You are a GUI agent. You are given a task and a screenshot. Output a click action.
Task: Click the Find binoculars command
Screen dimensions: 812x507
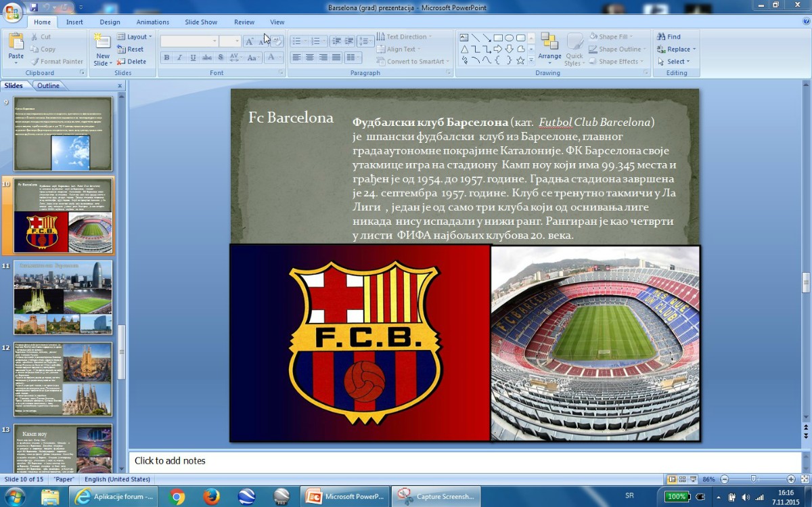[669, 37]
